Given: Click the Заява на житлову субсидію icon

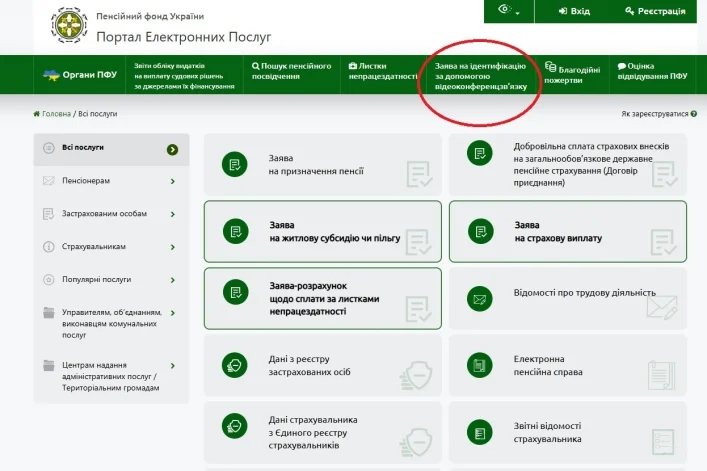Looking at the screenshot, I should click(234, 232).
